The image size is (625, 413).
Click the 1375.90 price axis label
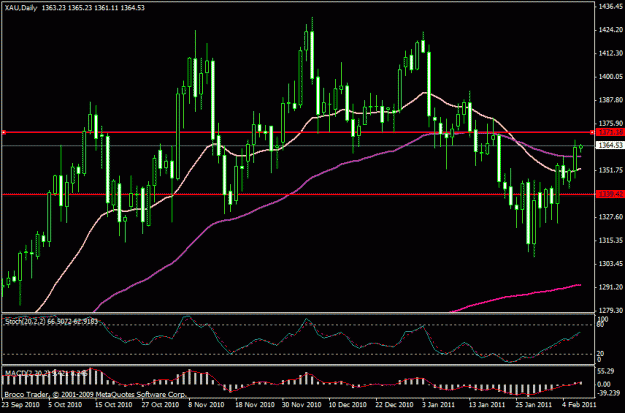(611, 123)
